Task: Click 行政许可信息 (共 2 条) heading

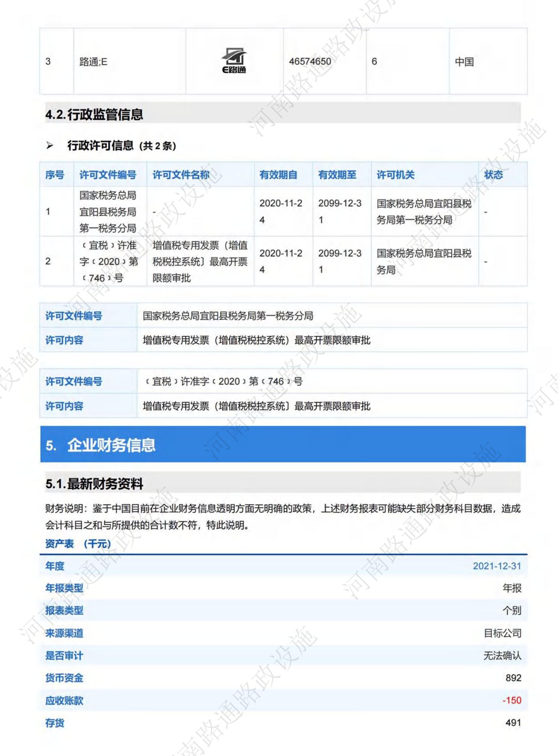Action: 121,146
